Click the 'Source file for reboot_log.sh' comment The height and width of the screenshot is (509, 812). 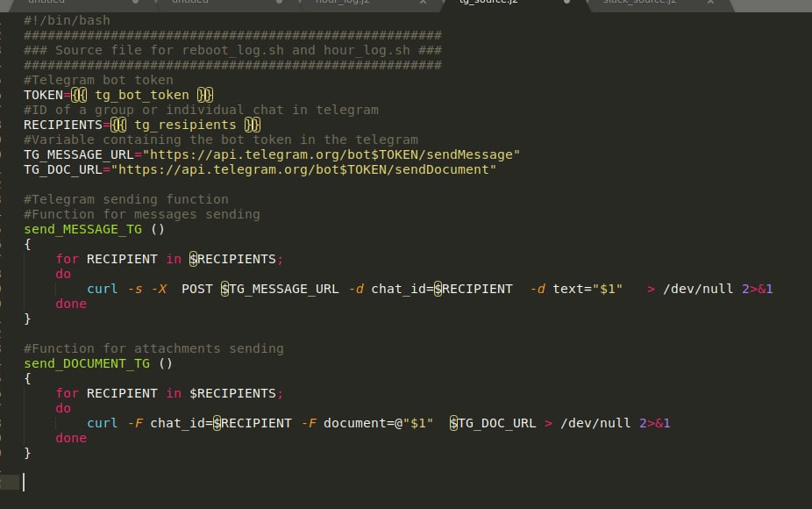pos(232,50)
